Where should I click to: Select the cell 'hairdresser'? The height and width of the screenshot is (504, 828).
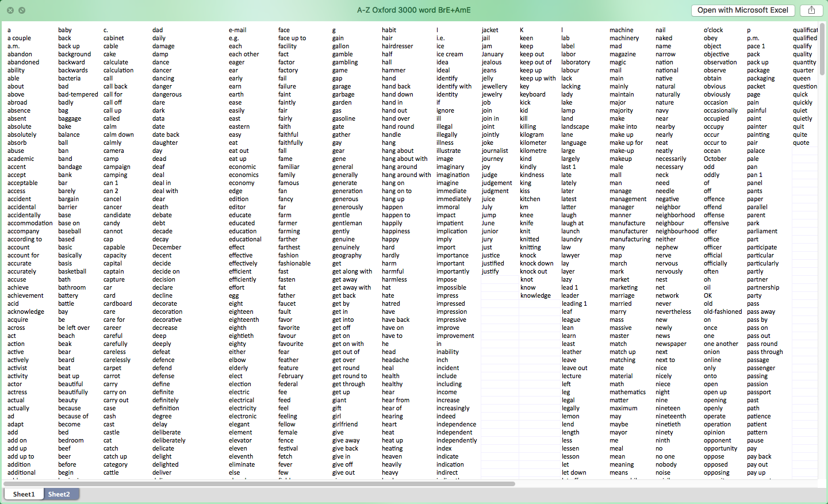tap(397, 46)
